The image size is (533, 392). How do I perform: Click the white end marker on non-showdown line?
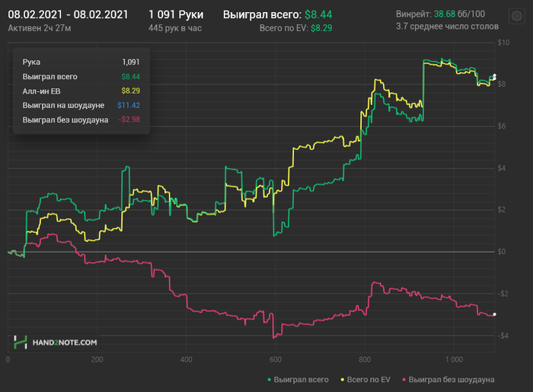point(495,314)
